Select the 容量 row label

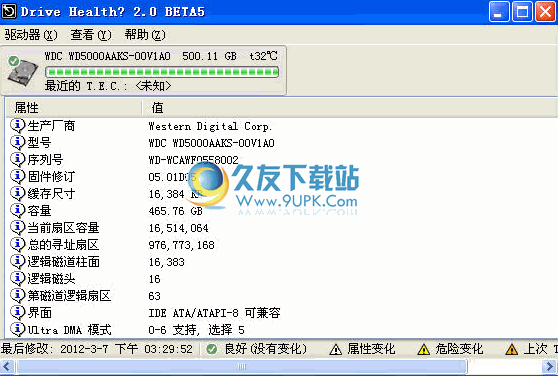[x=40, y=211]
